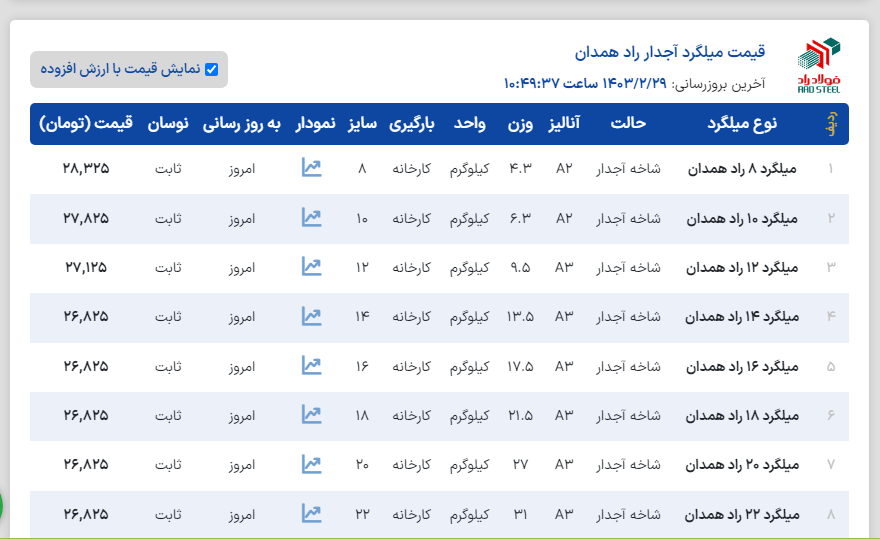Toggle نمایش قیمت با ارزش افزوده checkbox
Screen dimensions: 880x539
[x=211, y=69]
